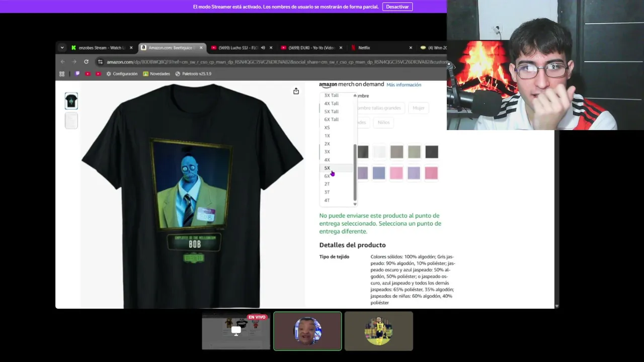644x362 pixels.
Task: Pick the gray-brown swatch in top row
Action: point(396,152)
